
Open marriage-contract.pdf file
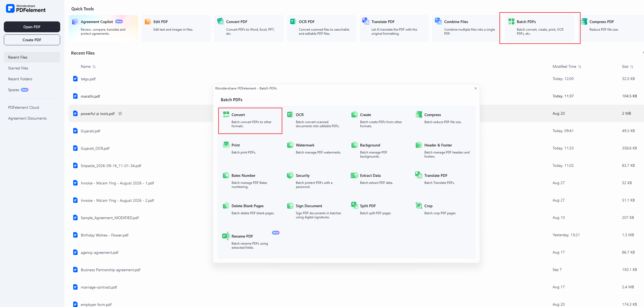coord(99,287)
